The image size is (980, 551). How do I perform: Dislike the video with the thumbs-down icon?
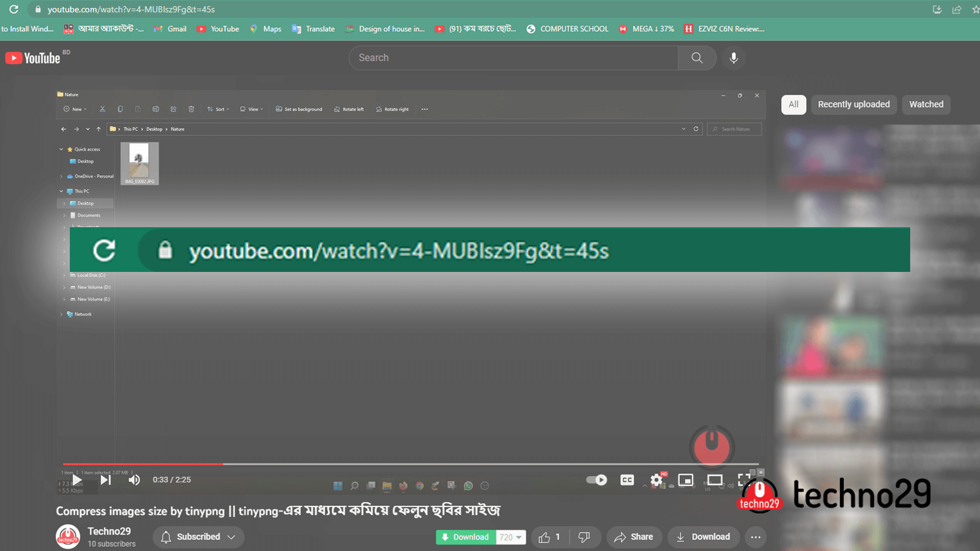[x=584, y=537]
